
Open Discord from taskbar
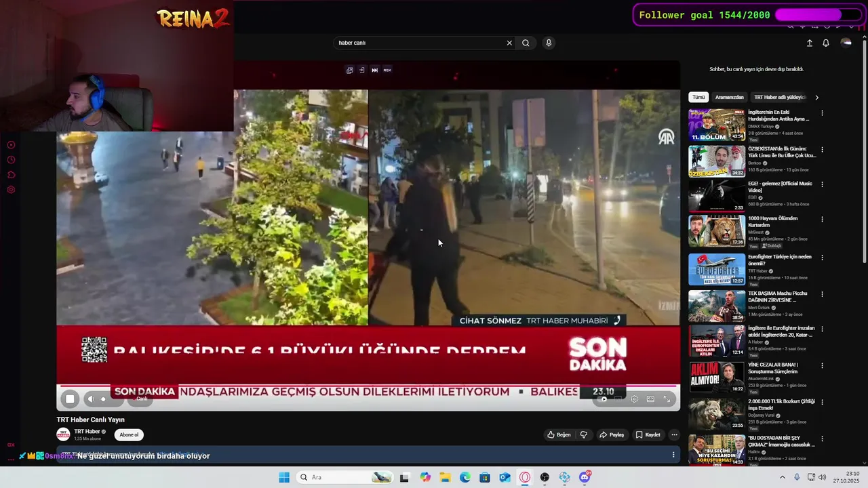585,477
